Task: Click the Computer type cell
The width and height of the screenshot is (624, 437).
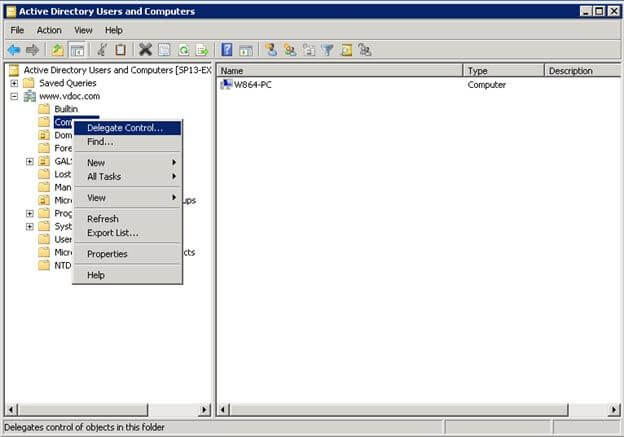Action: tap(486, 85)
